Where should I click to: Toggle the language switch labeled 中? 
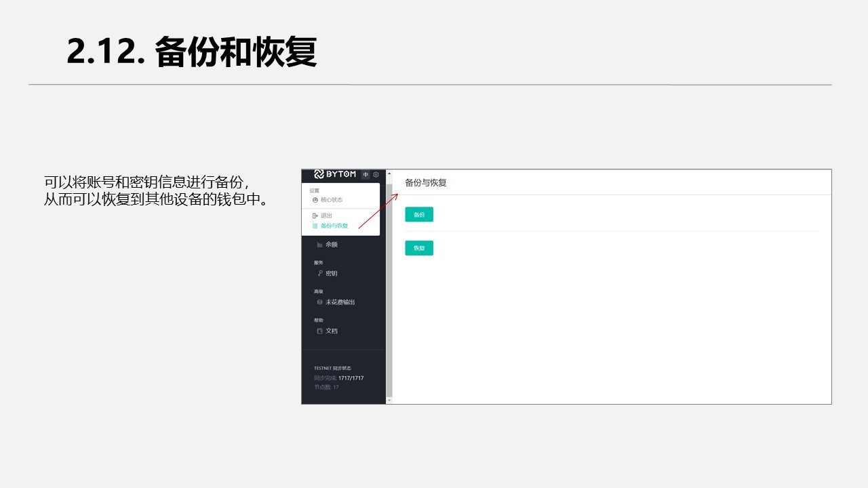click(366, 175)
